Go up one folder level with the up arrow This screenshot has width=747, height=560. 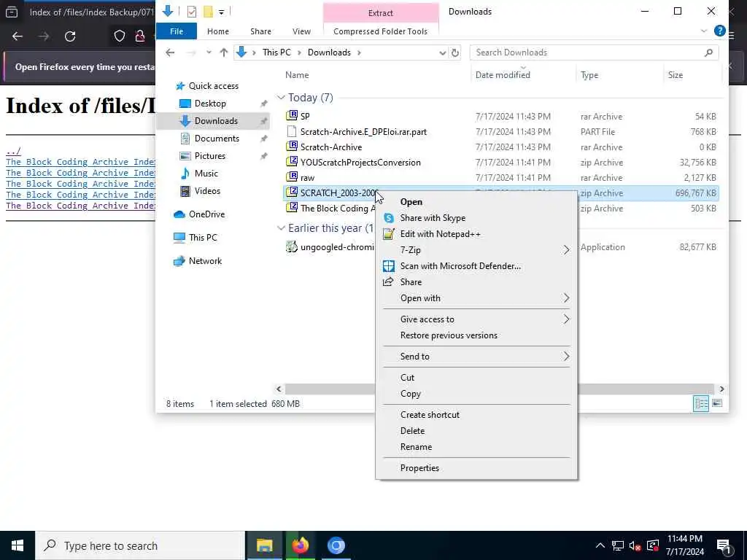223,52
